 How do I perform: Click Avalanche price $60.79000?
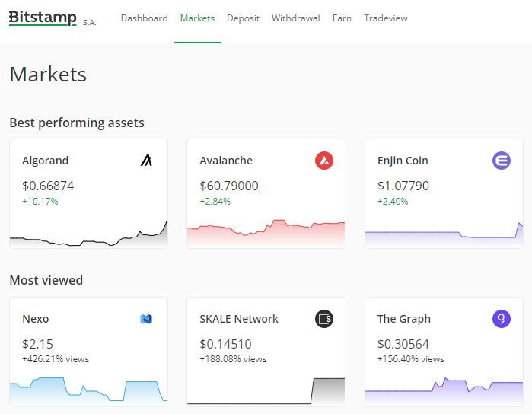[x=229, y=186]
